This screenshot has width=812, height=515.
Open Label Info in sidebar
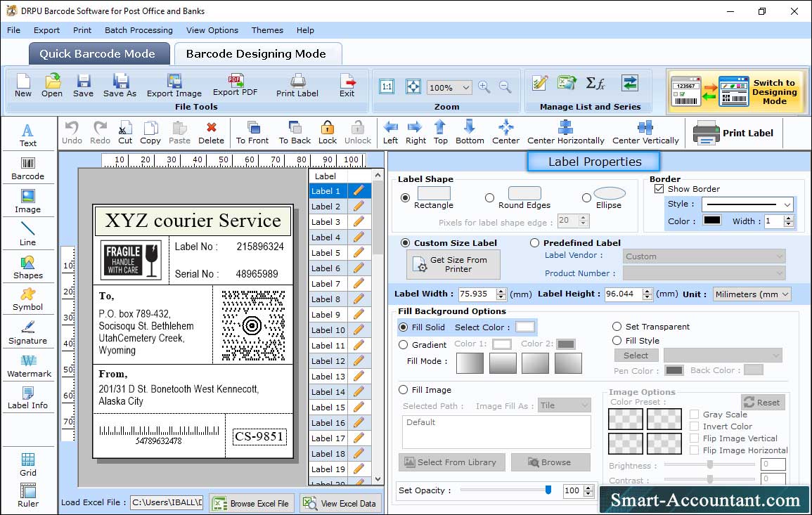pos(28,398)
